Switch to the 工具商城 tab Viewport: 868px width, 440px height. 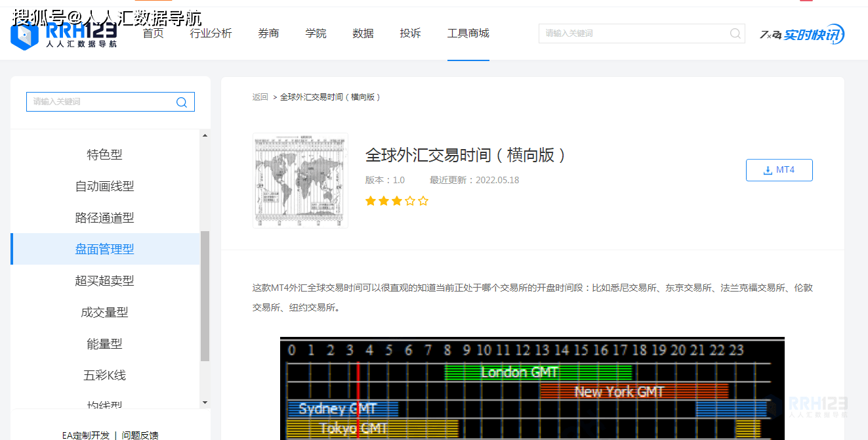click(x=468, y=33)
